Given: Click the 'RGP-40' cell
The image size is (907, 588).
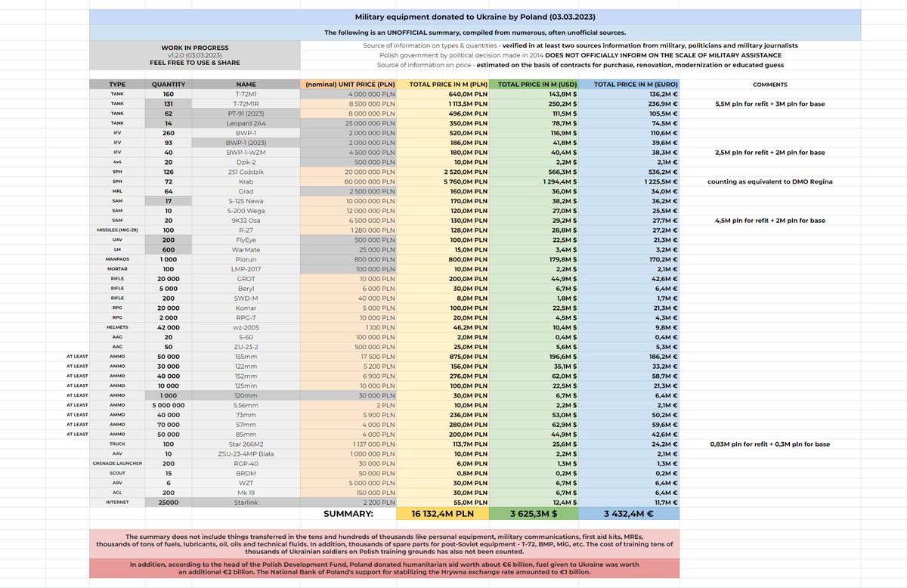Looking at the screenshot, I should point(246,463).
